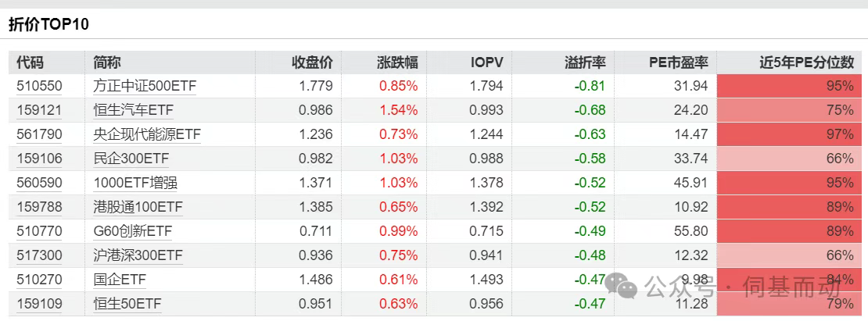Image resolution: width=868 pixels, height=321 pixels.
Task: Click the 折价TOP10 section title
Action: tap(48, 24)
